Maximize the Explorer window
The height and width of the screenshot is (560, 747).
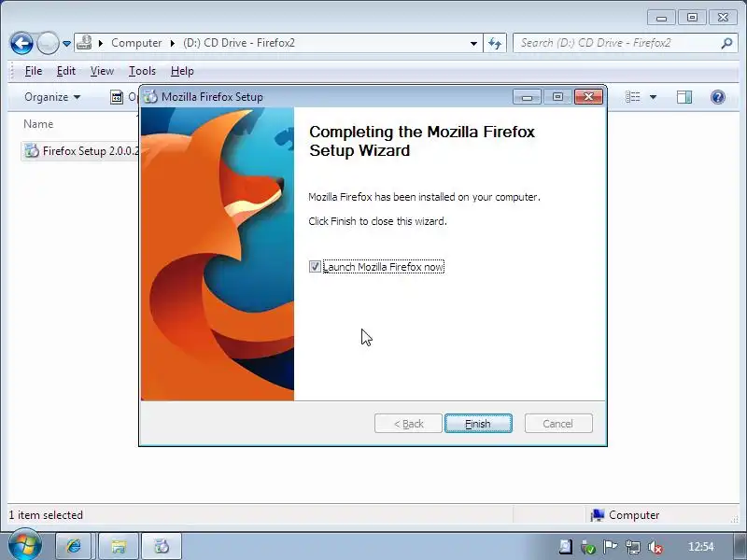coord(692,18)
